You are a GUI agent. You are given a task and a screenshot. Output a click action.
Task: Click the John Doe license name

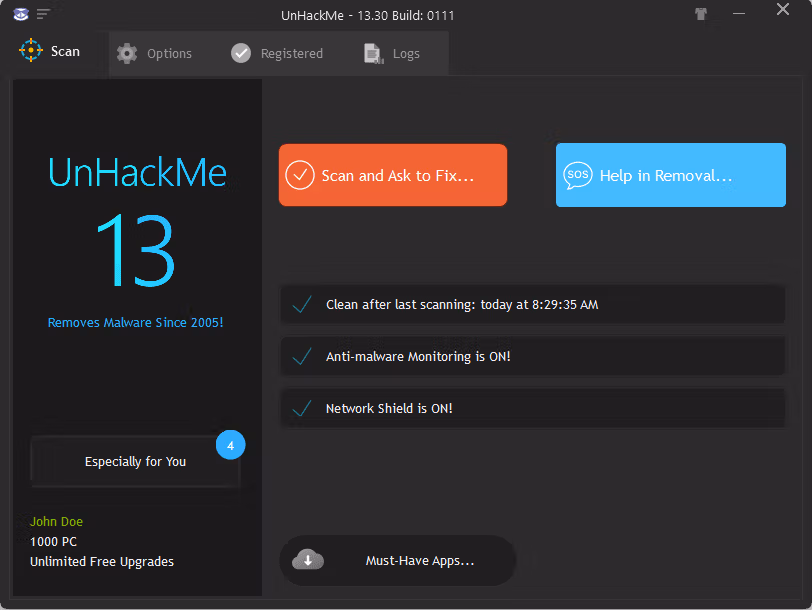(x=56, y=521)
